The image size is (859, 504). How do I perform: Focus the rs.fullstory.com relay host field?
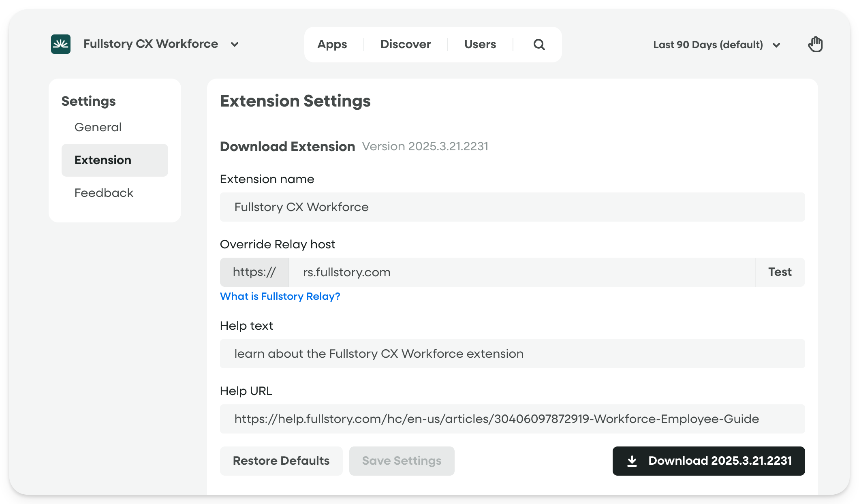522,272
